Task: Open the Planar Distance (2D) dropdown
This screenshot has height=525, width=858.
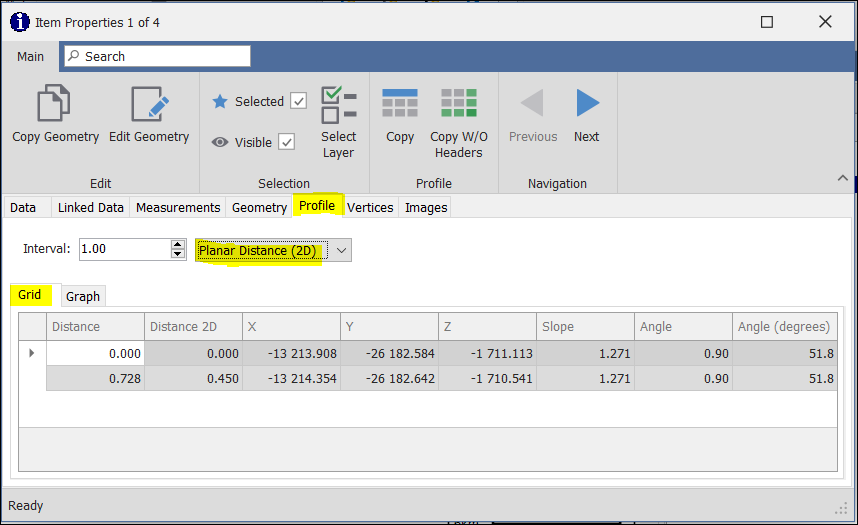Action: point(341,250)
